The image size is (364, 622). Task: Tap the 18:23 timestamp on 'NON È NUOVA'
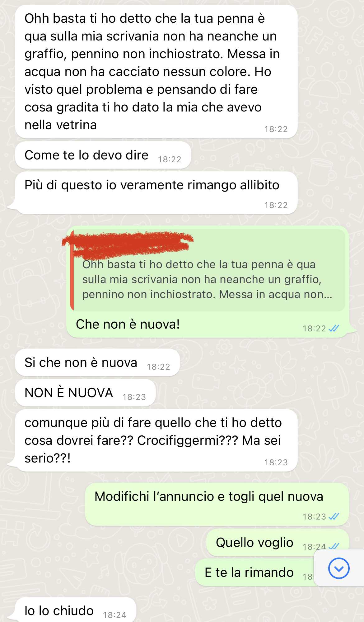134,397
